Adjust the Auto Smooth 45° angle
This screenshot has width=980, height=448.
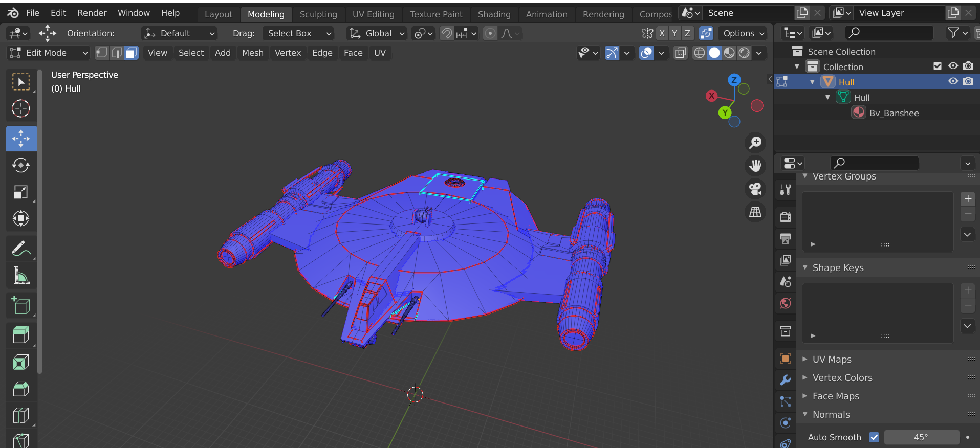click(921, 437)
